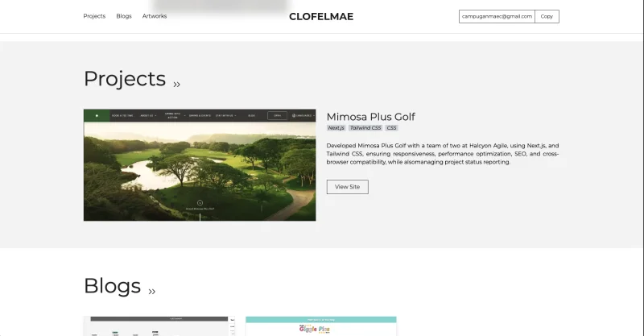Screen dimensions: 644x336
Task: Go to Artworks in the top navigation
Action: [155, 16]
